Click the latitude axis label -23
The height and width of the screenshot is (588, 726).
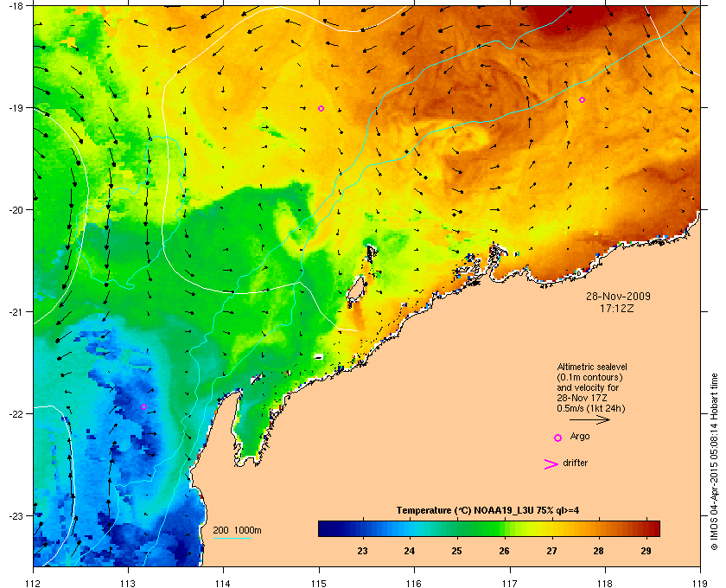pyautogui.click(x=16, y=515)
